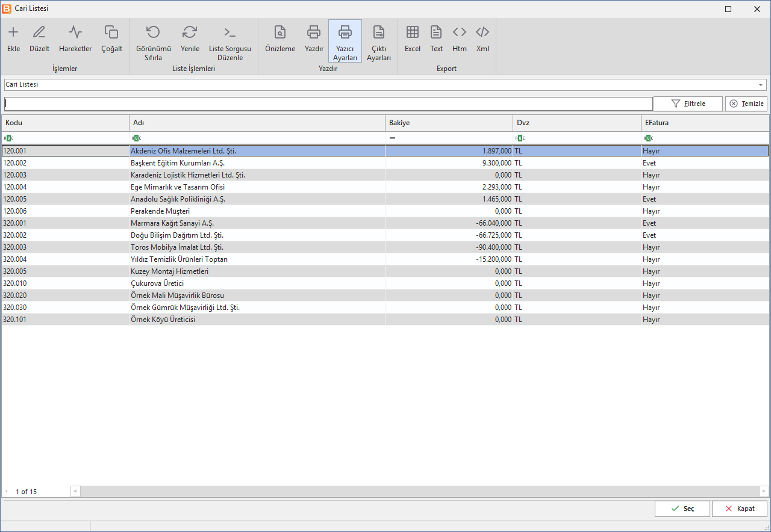Add a new record with Ekle
The height and width of the screenshot is (532, 771).
(13, 39)
